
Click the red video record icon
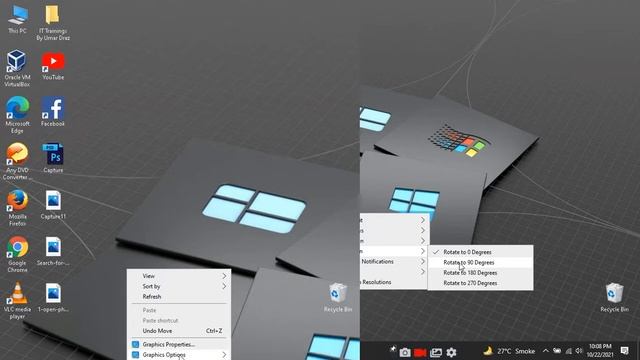point(420,352)
